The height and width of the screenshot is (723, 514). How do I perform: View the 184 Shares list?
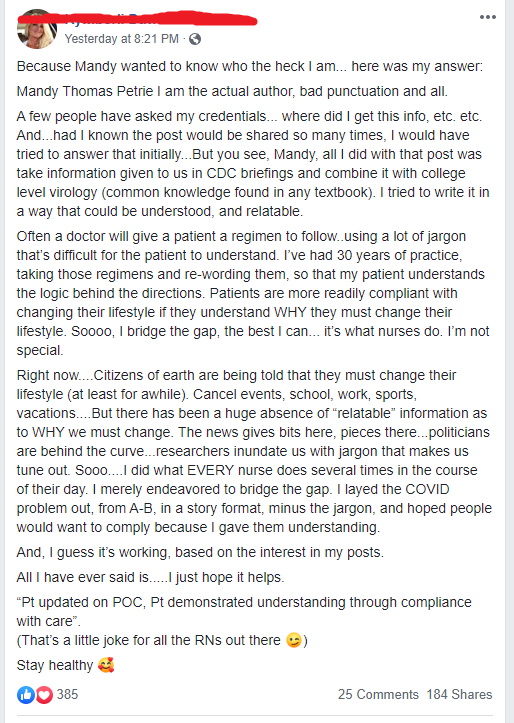[x=459, y=694]
